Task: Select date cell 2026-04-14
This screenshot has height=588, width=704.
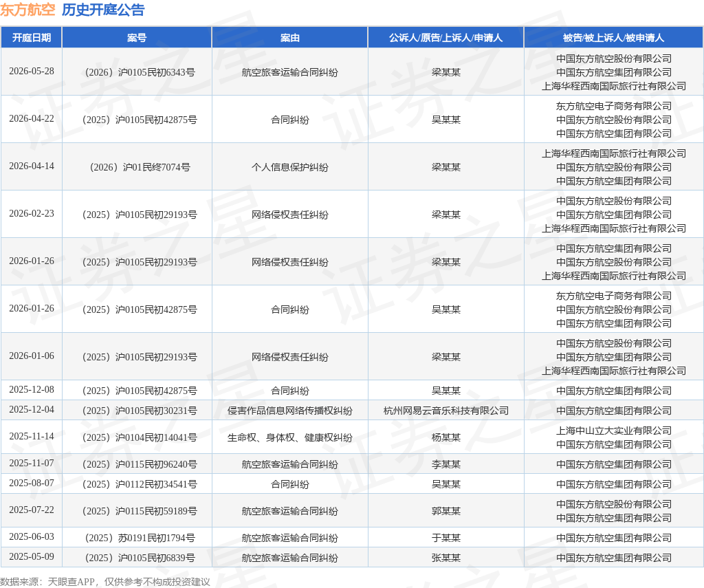Action: pyautogui.click(x=32, y=166)
